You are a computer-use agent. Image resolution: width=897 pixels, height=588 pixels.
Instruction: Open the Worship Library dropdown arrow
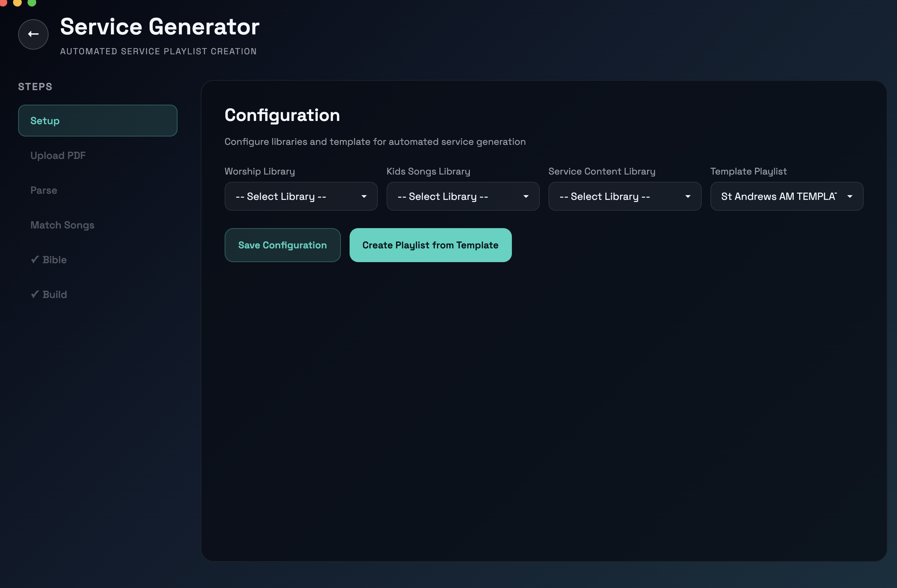(364, 196)
